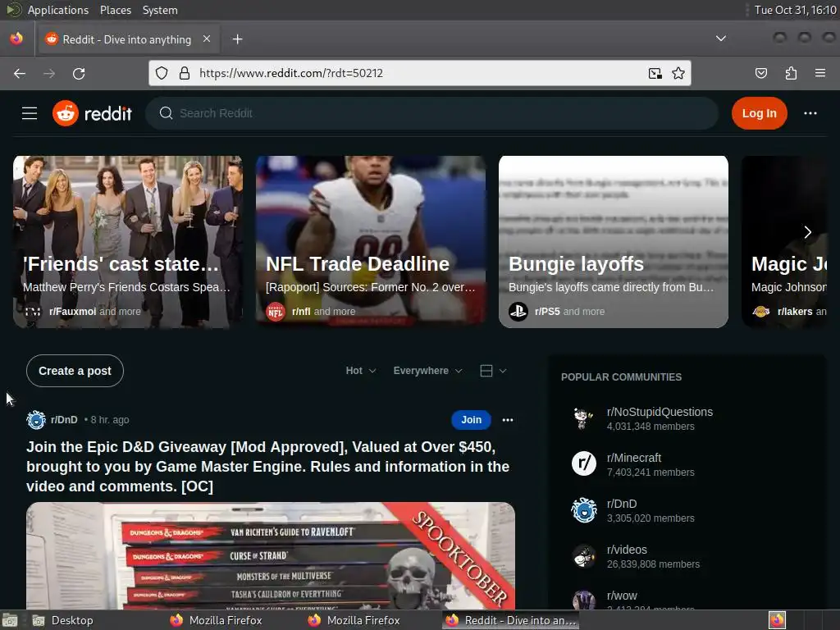The height and width of the screenshot is (630, 840).
Task: Open the Places menu
Action: click(115, 10)
